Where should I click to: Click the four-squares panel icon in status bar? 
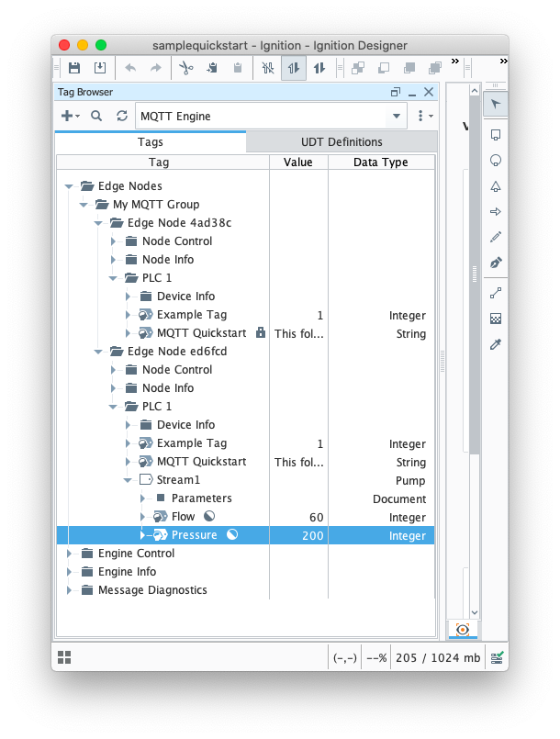point(64,657)
